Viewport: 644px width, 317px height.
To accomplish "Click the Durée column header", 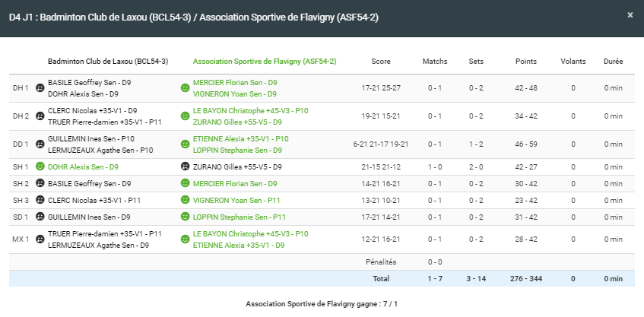I will click(x=613, y=62).
